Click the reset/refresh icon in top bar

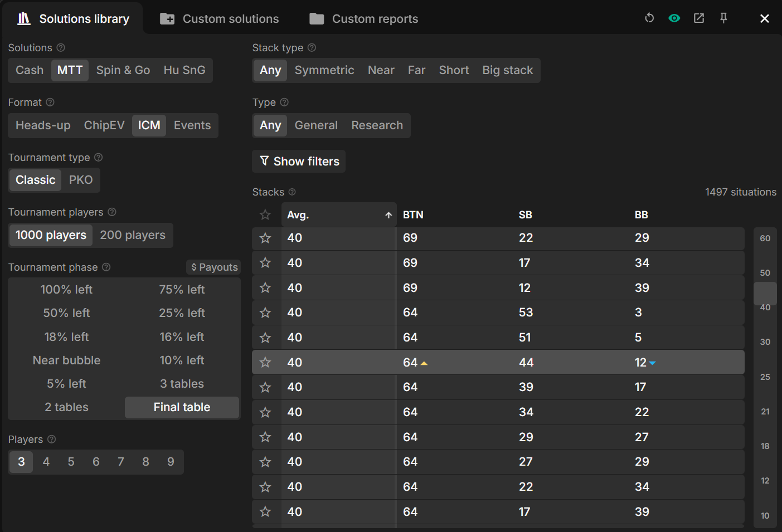(x=649, y=18)
